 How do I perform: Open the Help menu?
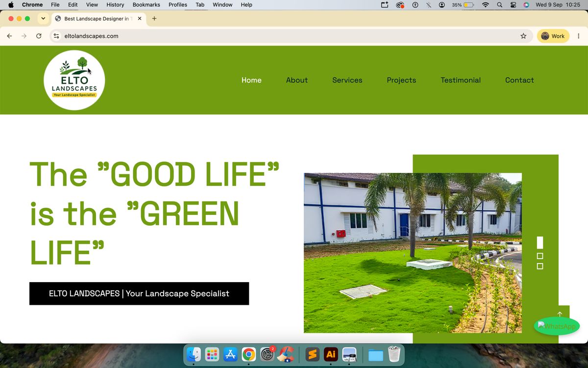[x=246, y=5]
